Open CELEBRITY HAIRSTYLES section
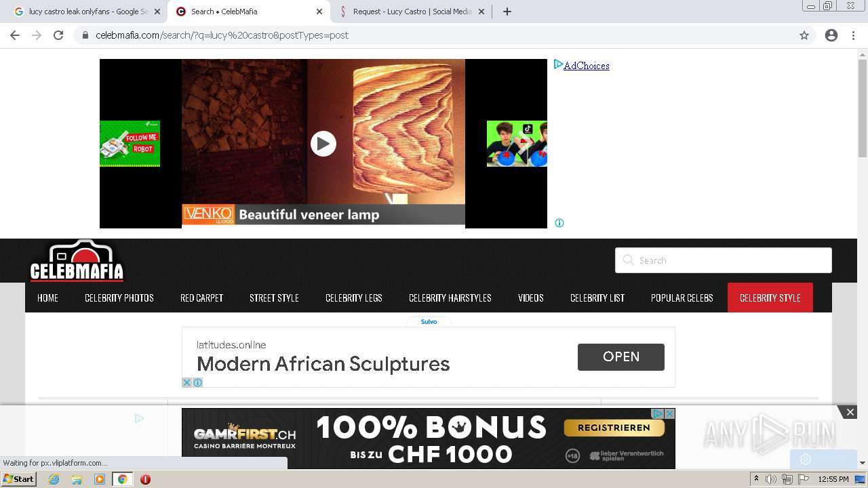 [450, 298]
